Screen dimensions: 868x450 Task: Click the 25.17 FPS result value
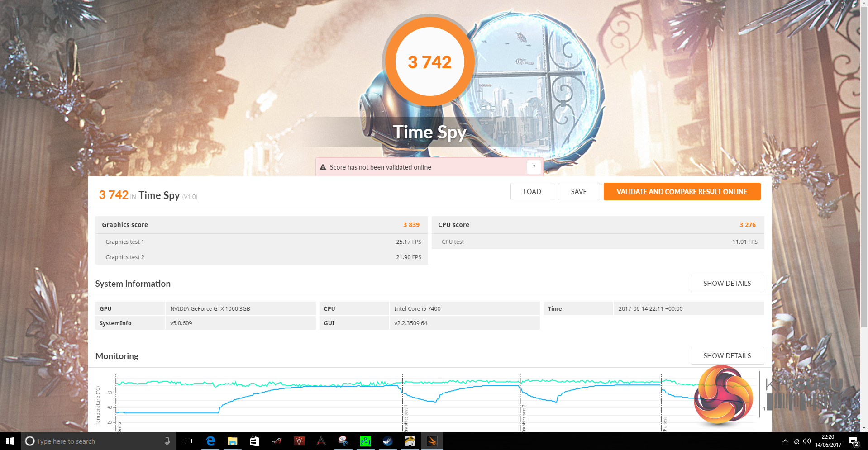pos(409,242)
